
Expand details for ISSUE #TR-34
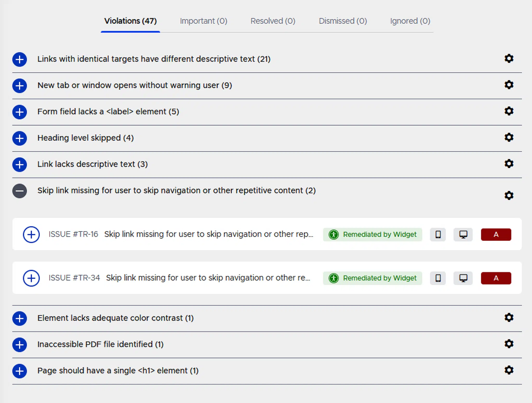[31, 278]
